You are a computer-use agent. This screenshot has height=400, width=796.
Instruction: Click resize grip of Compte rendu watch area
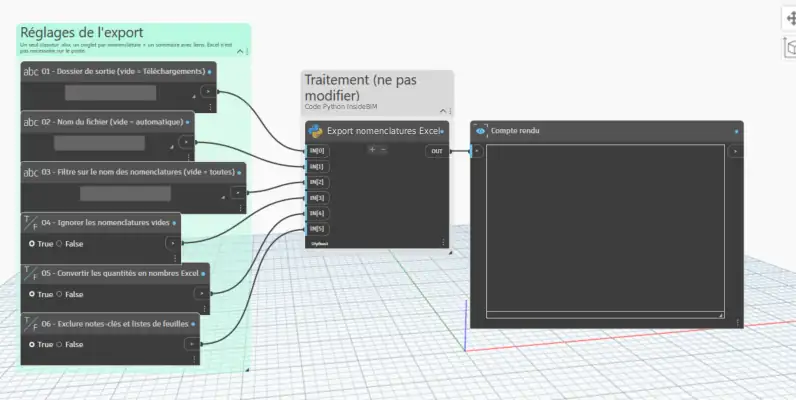click(721, 315)
